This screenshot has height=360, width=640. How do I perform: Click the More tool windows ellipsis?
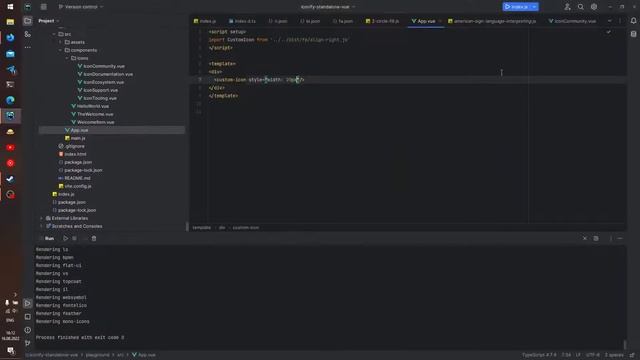(27, 47)
